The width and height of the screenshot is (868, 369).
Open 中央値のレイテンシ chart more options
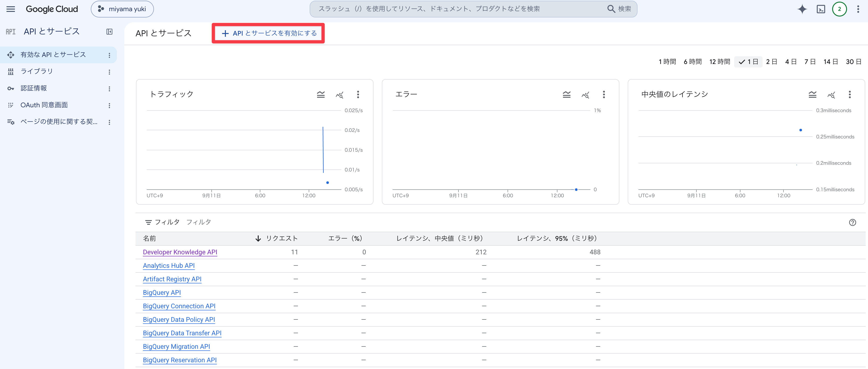tap(849, 95)
